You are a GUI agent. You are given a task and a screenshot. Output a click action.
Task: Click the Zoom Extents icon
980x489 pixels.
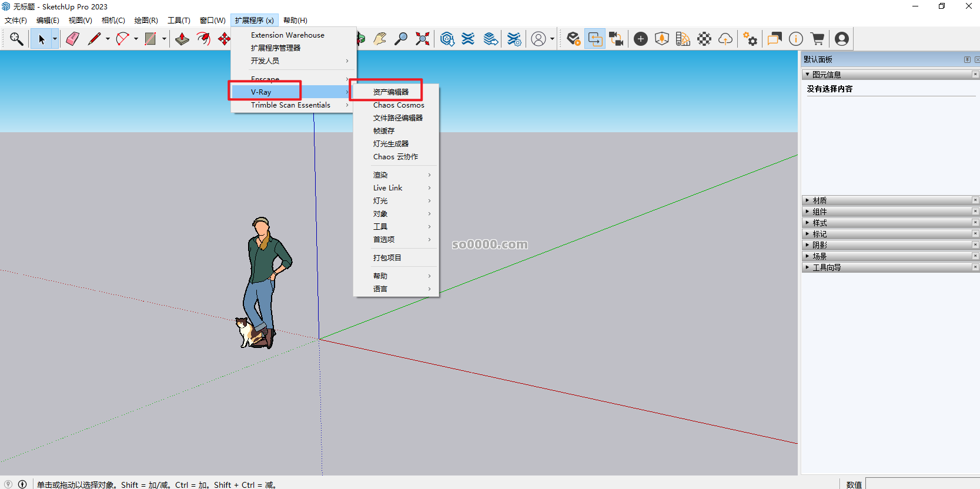(422, 39)
